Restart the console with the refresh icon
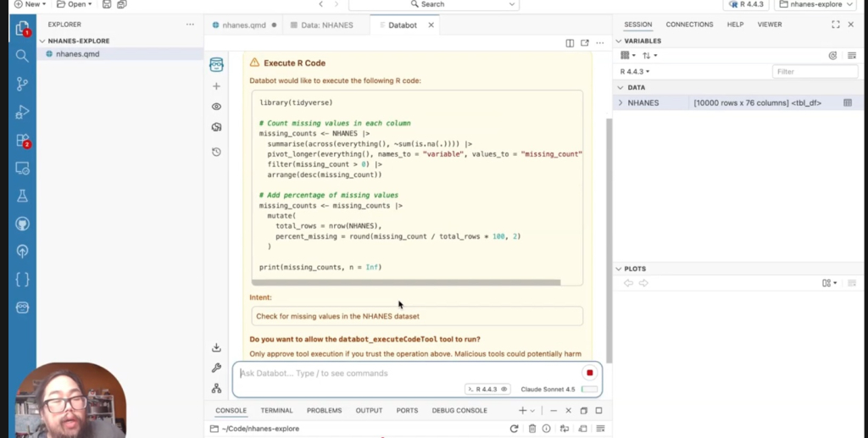The width and height of the screenshot is (868, 438). [514, 429]
